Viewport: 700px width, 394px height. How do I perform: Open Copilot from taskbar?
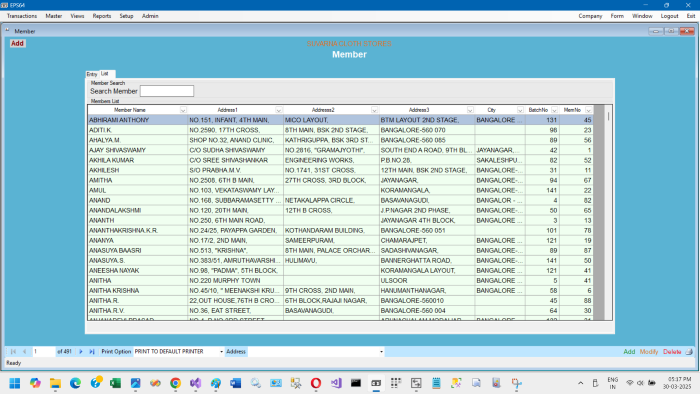pos(35,383)
